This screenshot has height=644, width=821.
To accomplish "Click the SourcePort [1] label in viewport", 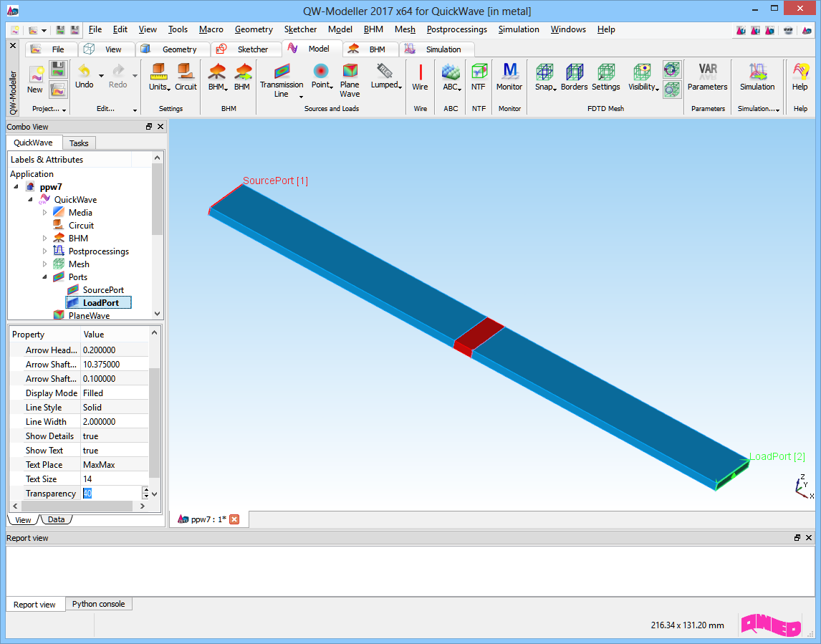I will point(275,181).
